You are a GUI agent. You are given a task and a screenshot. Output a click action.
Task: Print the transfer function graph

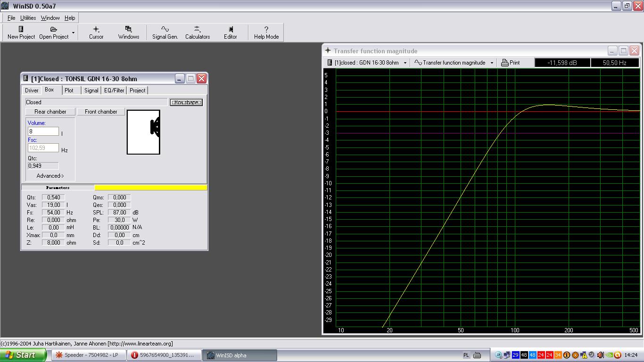coord(510,63)
